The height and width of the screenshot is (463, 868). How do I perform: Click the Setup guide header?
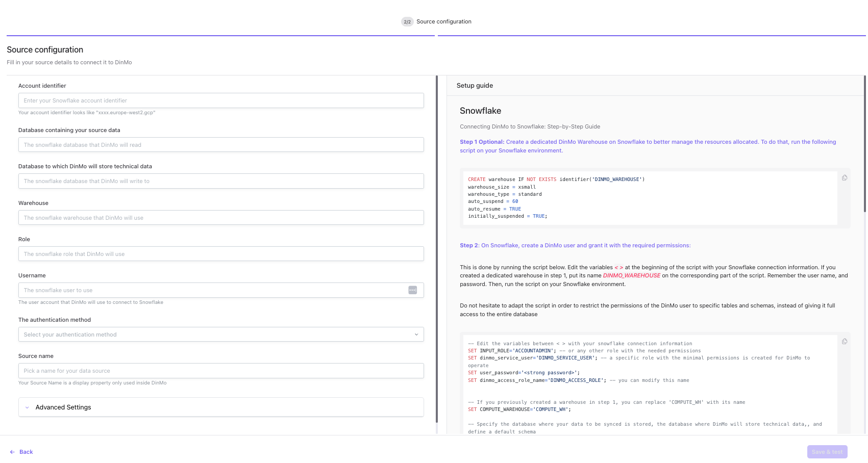click(x=475, y=86)
